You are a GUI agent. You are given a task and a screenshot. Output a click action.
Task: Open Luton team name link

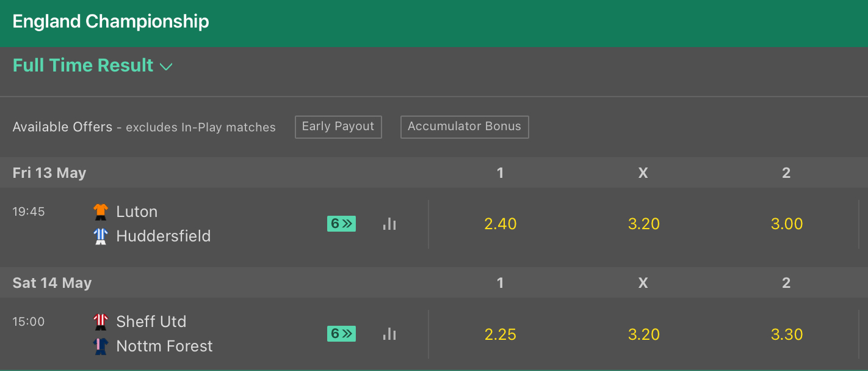coord(137,211)
